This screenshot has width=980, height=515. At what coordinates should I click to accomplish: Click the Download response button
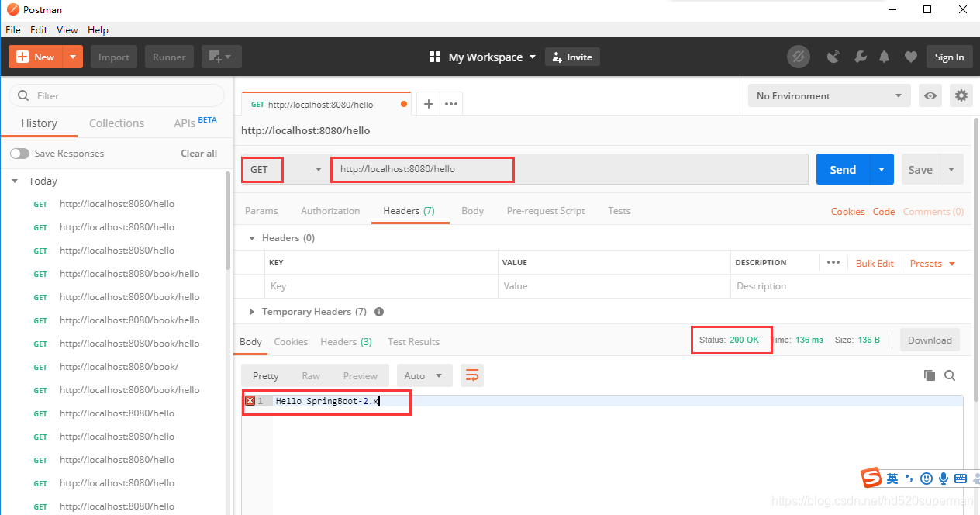[930, 340]
